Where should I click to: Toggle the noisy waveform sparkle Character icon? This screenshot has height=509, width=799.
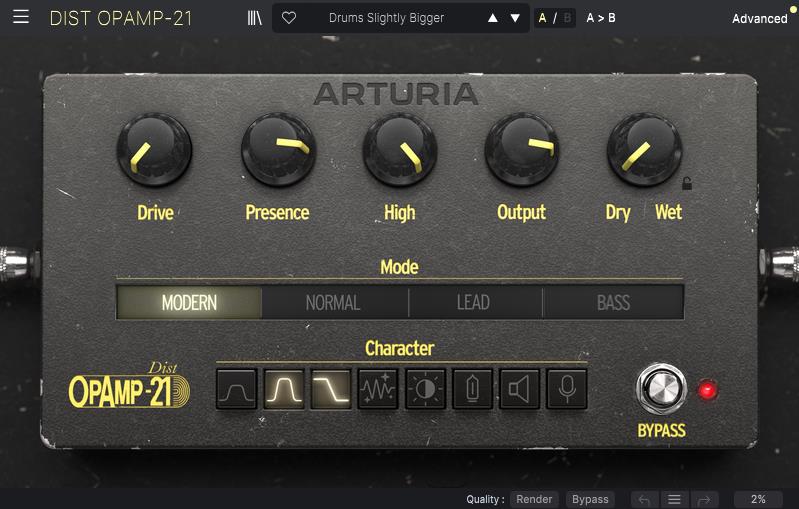click(x=378, y=390)
